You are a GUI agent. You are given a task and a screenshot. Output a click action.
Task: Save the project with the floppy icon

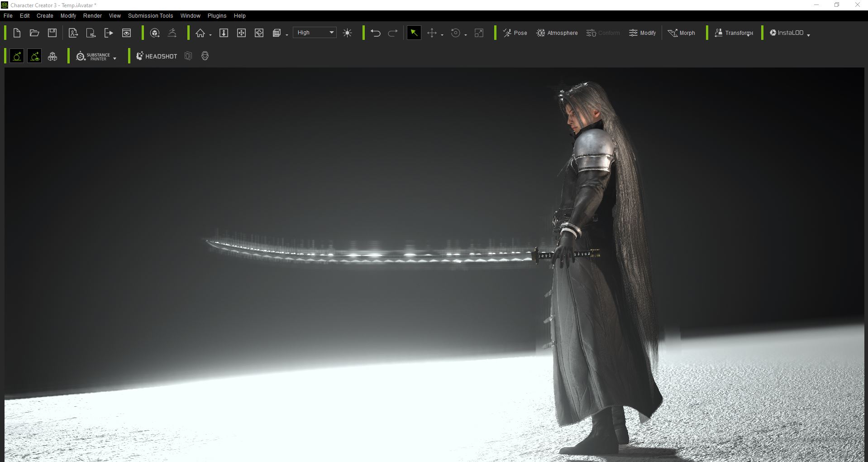point(52,33)
